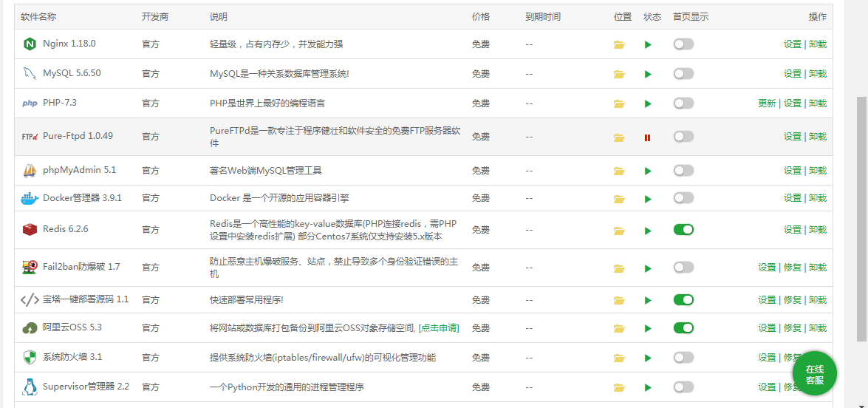
Task: Disable homepage display toggle for Redis
Action: pos(683,230)
